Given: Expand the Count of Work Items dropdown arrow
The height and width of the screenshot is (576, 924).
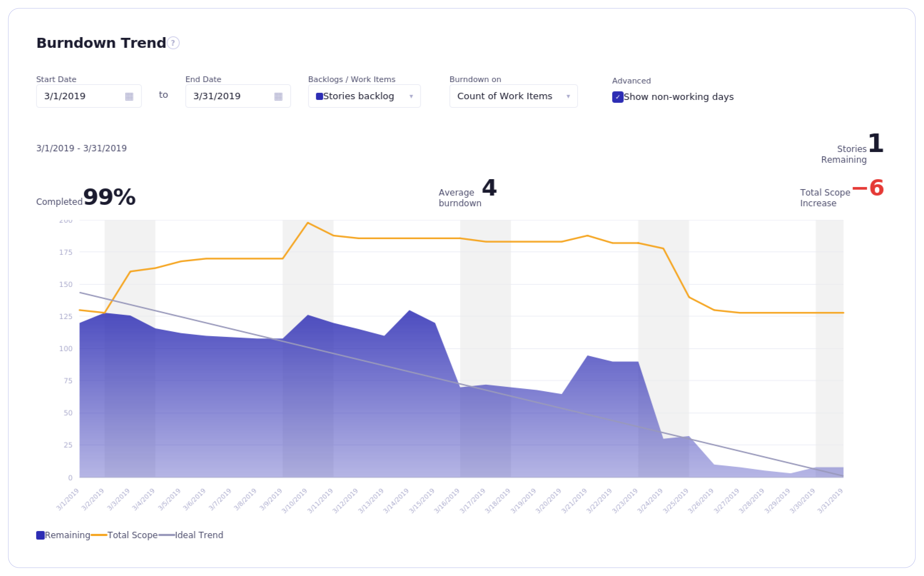Looking at the screenshot, I should [x=568, y=96].
